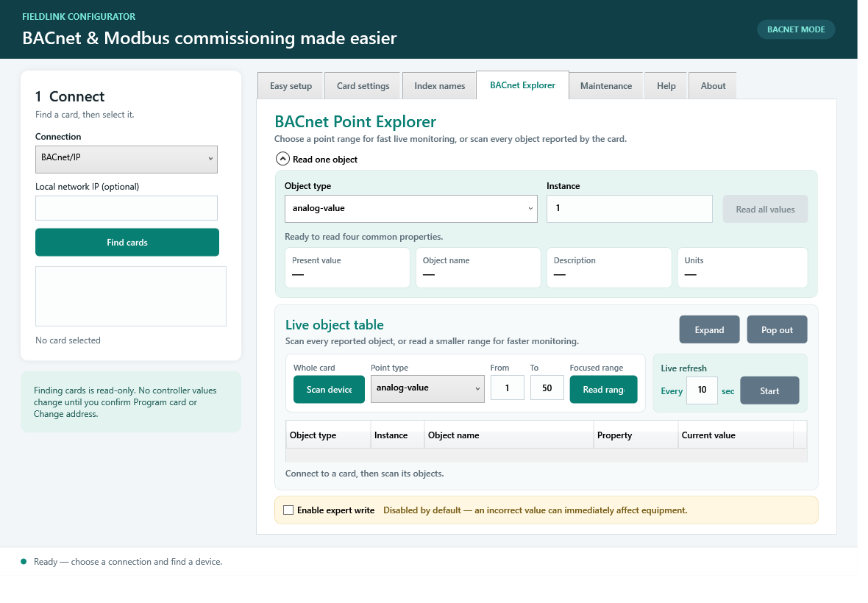Viewport: 868px width, 603px height.
Task: Click the From range field
Action: tap(507, 388)
